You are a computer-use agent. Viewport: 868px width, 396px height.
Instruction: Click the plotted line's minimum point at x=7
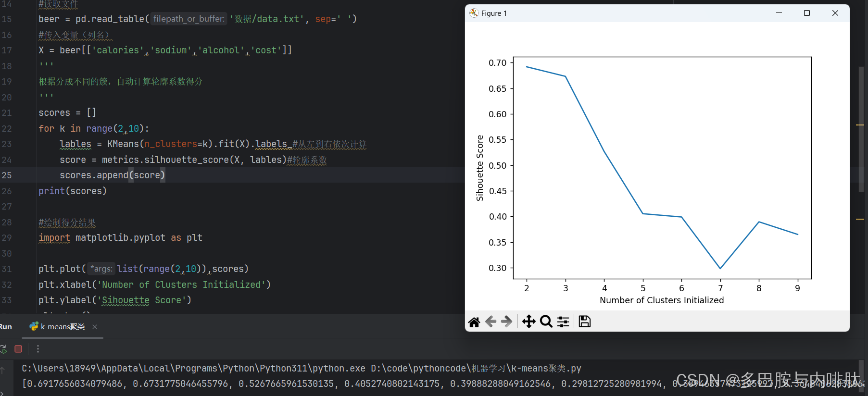pyautogui.click(x=720, y=268)
